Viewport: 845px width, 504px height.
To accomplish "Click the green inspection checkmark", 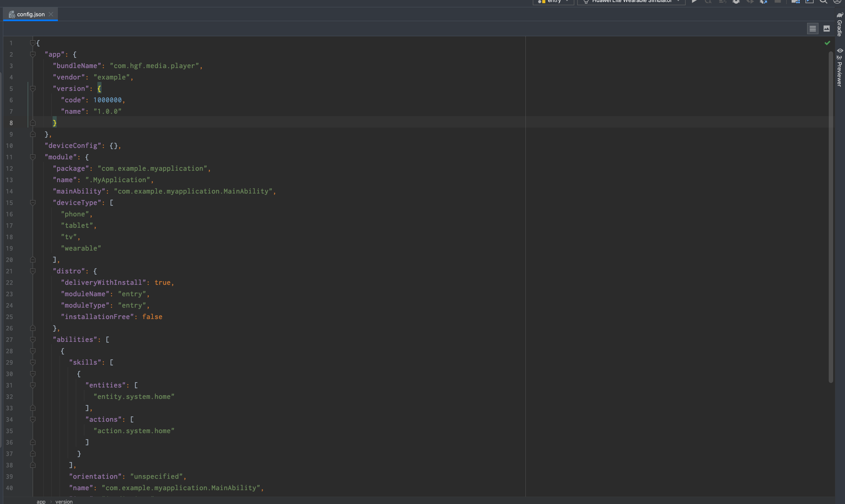I will coord(827,43).
